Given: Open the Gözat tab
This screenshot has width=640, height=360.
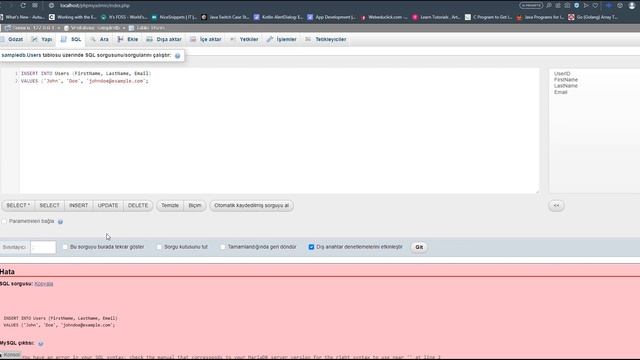Looking at the screenshot, I should click(12, 39).
